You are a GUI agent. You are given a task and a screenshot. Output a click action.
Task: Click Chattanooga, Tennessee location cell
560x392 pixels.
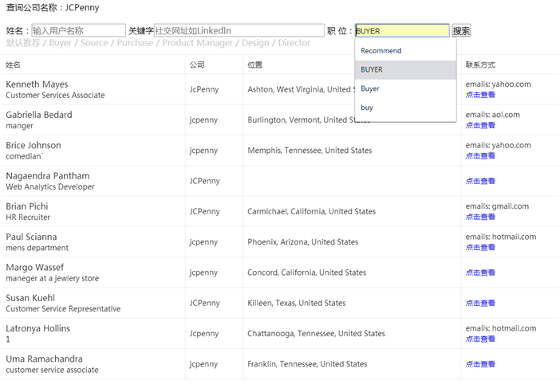click(316, 334)
